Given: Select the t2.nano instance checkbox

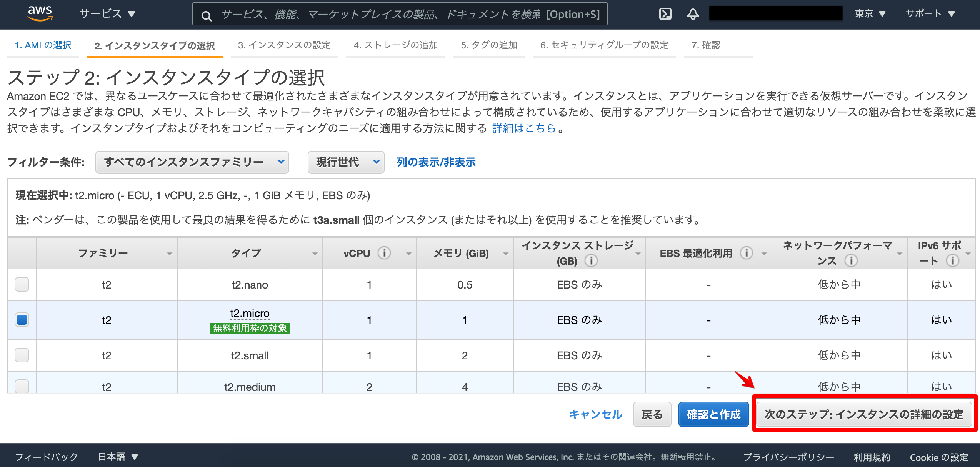Looking at the screenshot, I should click(22, 284).
